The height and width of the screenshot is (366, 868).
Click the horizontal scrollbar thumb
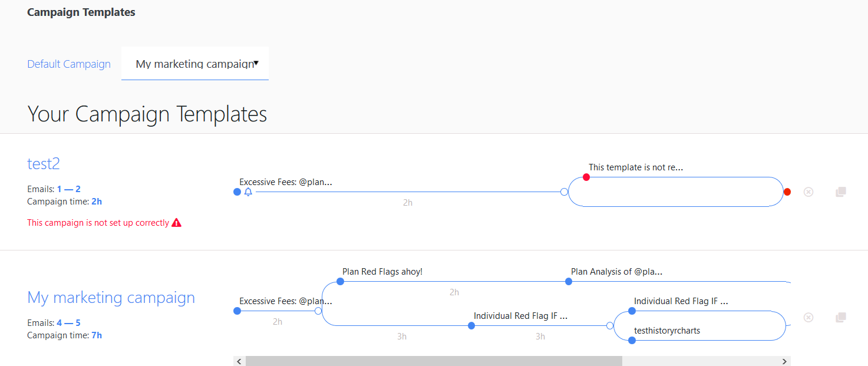433,361
